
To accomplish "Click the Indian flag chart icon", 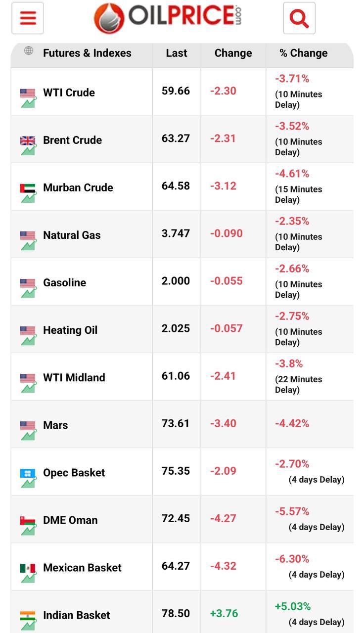I will coord(28,620).
